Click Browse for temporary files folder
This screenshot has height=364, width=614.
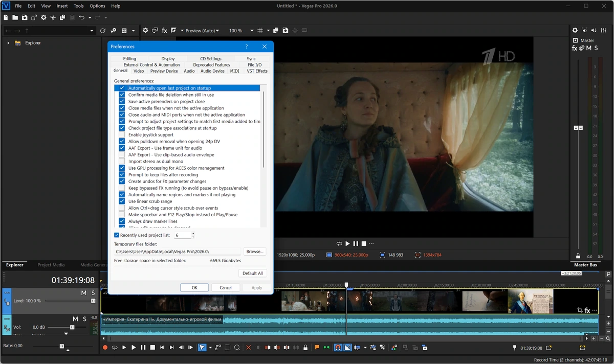click(254, 252)
